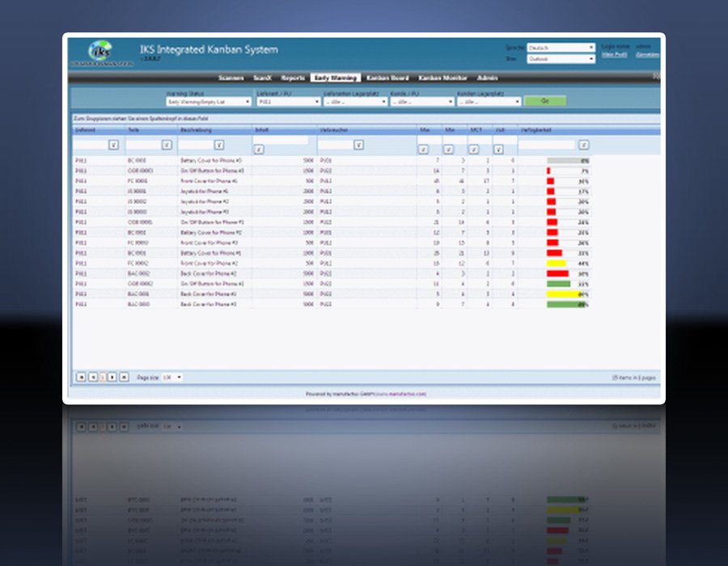This screenshot has height=566, width=728.
Task: Go to the first page in pager
Action: [81, 377]
